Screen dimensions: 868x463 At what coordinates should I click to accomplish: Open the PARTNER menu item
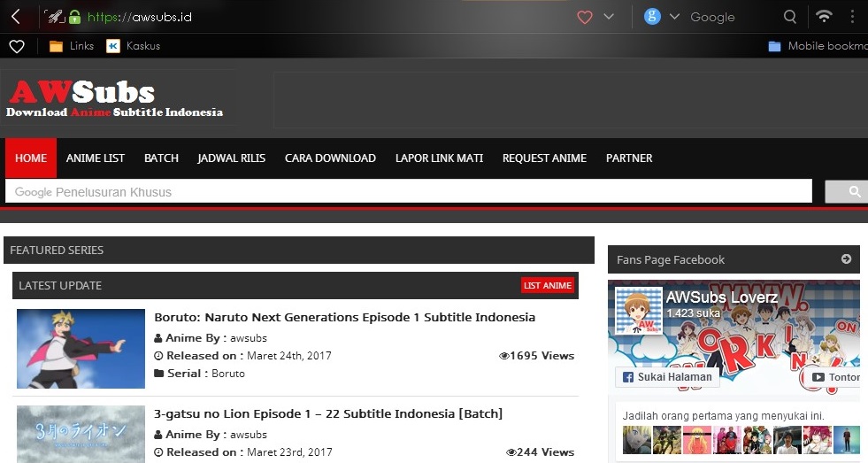629,158
